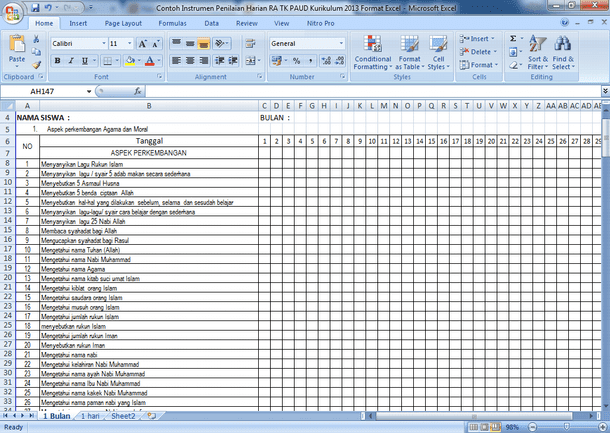The height and width of the screenshot is (433, 610).
Task: Open the font name dropdown Calibri
Action: 104,44
